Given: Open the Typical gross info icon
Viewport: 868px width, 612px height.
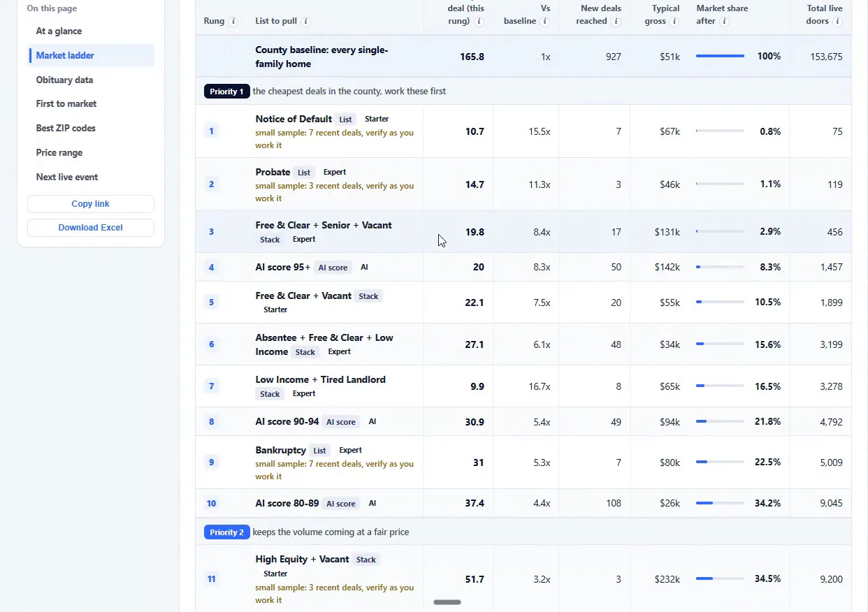Looking at the screenshot, I should (x=674, y=21).
